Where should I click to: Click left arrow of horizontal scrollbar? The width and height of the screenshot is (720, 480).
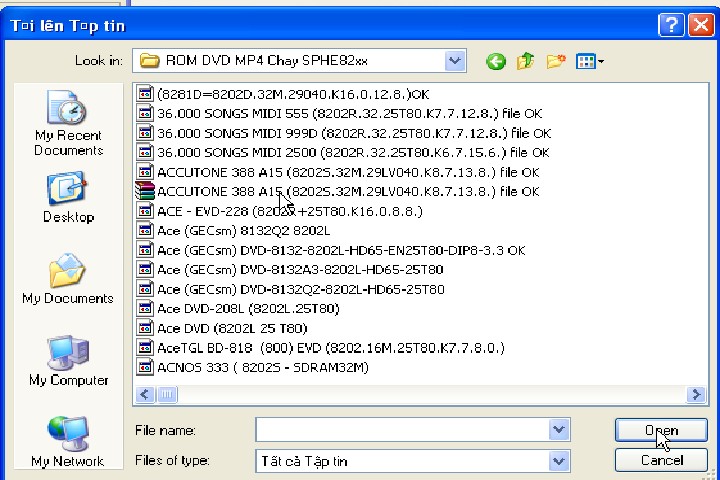click(x=145, y=394)
